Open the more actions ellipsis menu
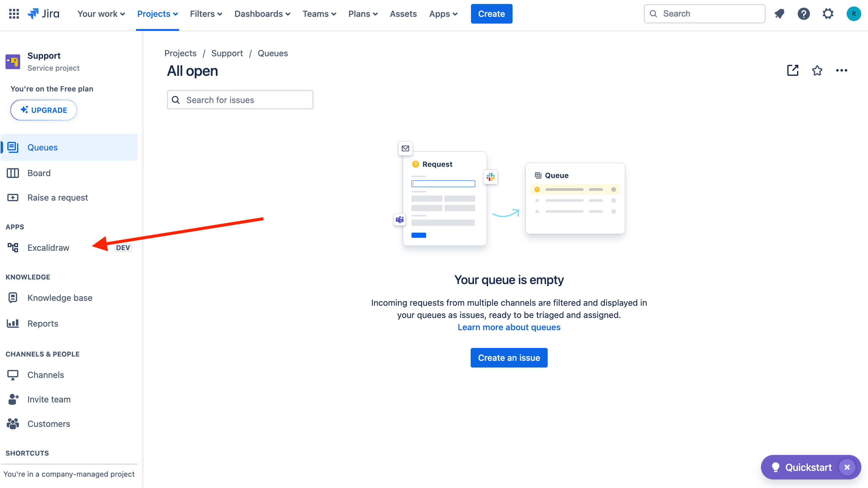This screenshot has width=868, height=488. [x=841, y=70]
